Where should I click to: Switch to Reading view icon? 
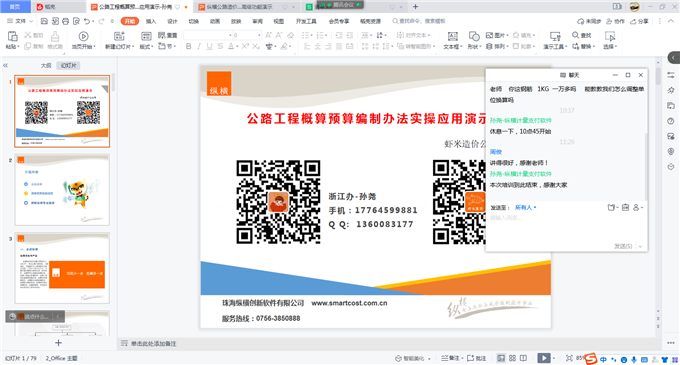point(523,358)
